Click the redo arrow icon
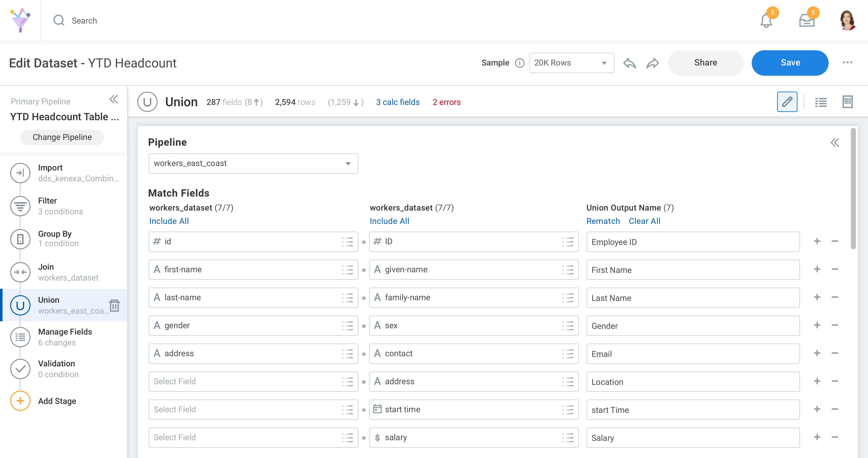The height and width of the screenshot is (458, 868). pyautogui.click(x=652, y=63)
